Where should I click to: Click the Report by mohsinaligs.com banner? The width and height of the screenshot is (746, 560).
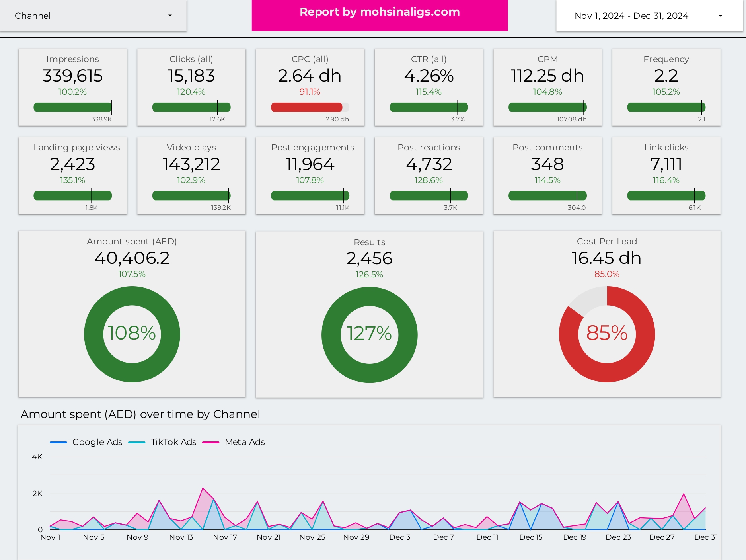(x=379, y=12)
